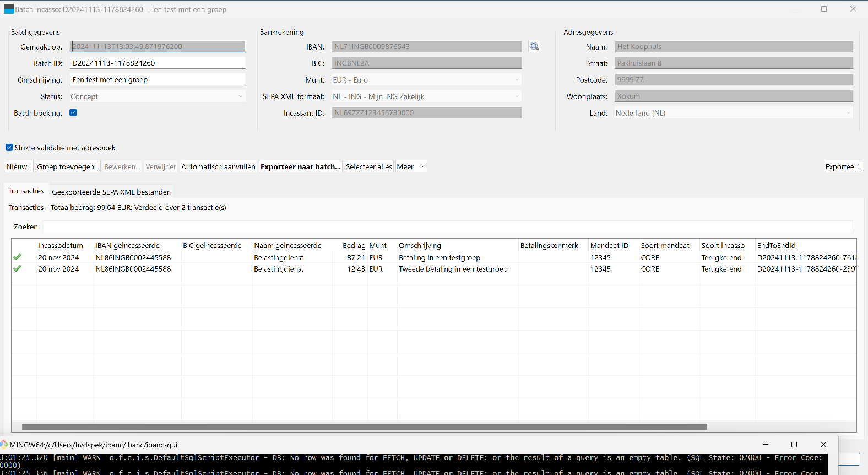The height and width of the screenshot is (475, 868).
Task: Click the IBAN field NL71INGB0009876543
Action: pyautogui.click(x=426, y=47)
